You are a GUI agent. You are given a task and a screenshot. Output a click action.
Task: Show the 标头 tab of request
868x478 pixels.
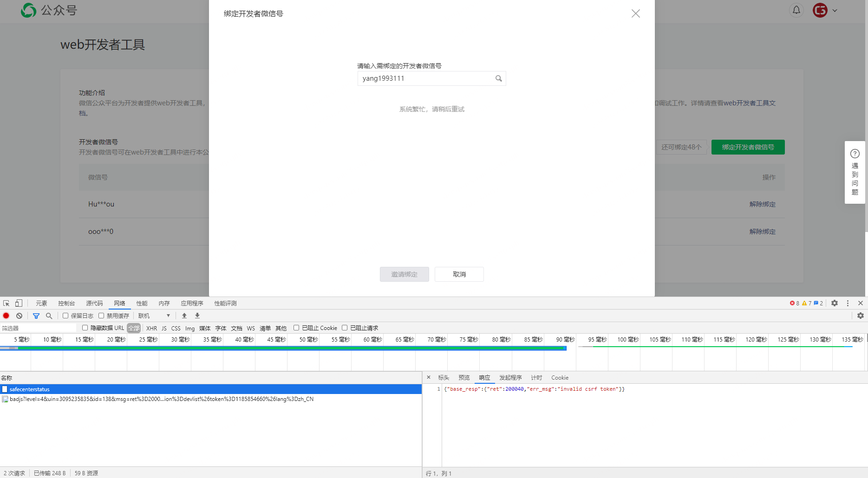444,377
